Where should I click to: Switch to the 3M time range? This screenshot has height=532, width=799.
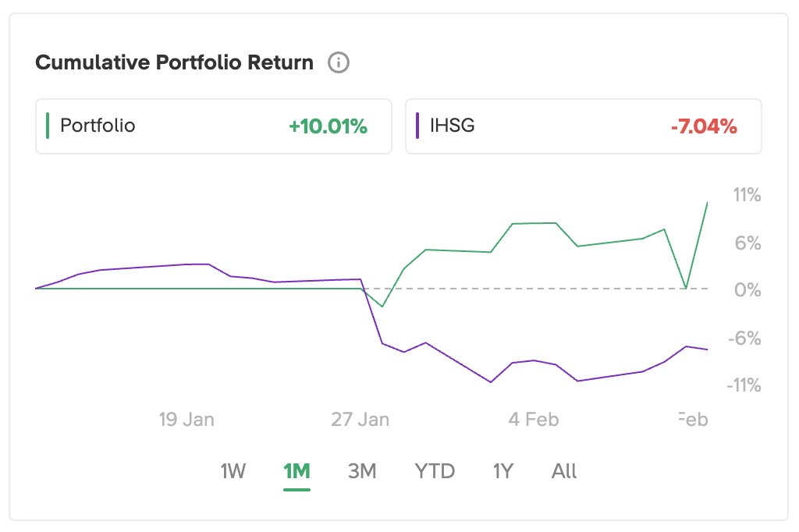pyautogui.click(x=362, y=471)
